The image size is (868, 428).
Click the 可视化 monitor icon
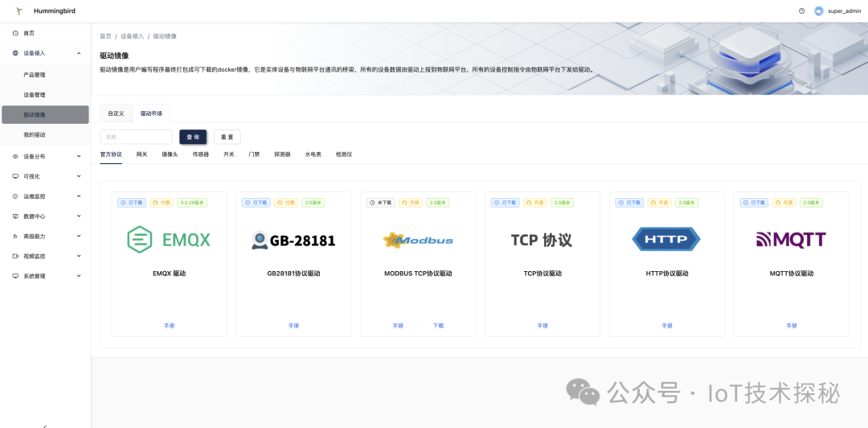[15, 176]
